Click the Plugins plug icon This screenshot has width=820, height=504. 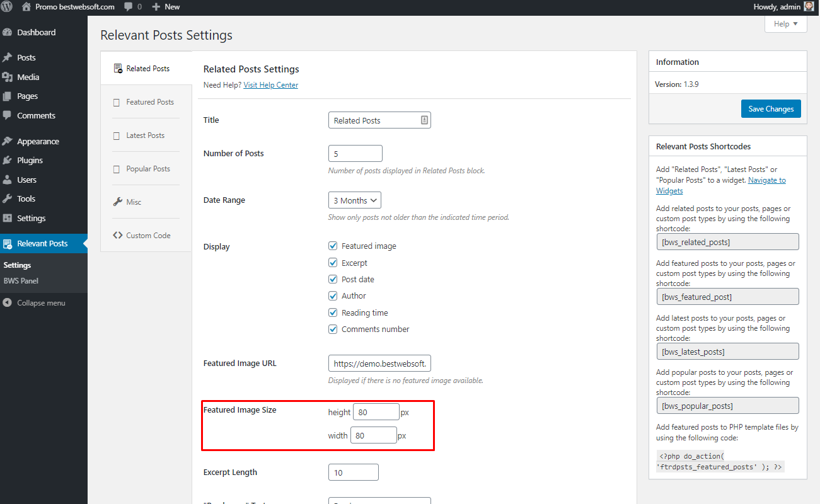8,161
